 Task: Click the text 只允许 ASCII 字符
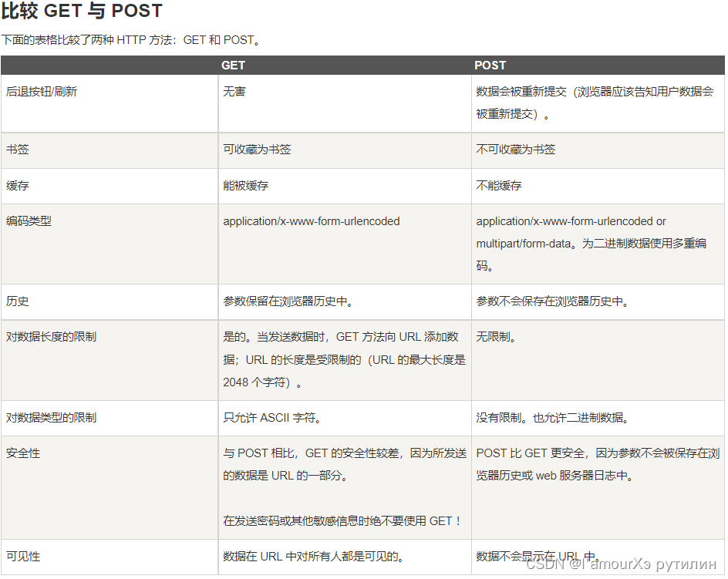275,418
